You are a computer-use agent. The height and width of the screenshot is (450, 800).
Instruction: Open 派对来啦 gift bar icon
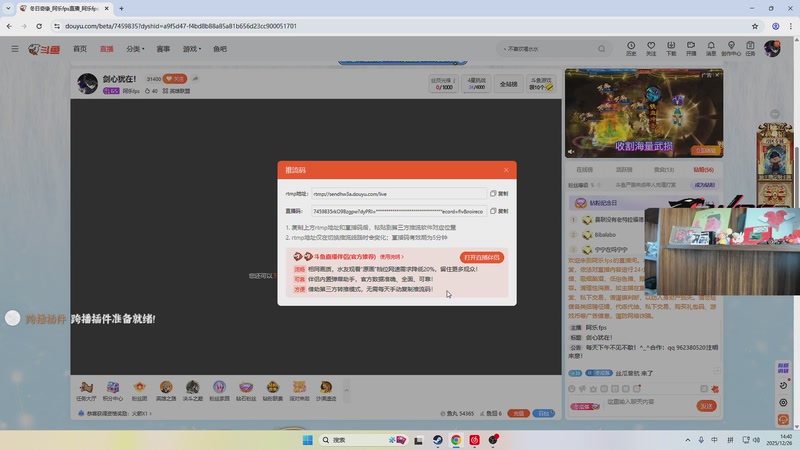pos(299,391)
